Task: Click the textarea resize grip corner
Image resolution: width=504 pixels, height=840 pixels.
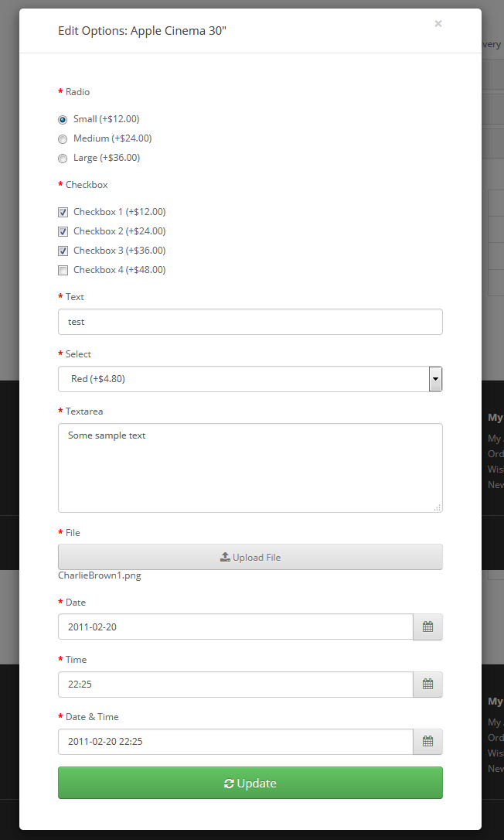Action: coord(438,507)
